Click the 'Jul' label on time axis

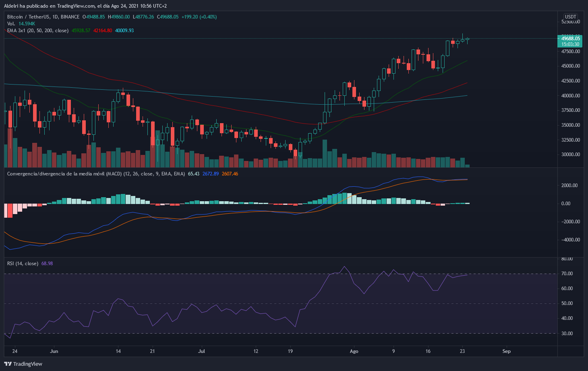[202, 351]
